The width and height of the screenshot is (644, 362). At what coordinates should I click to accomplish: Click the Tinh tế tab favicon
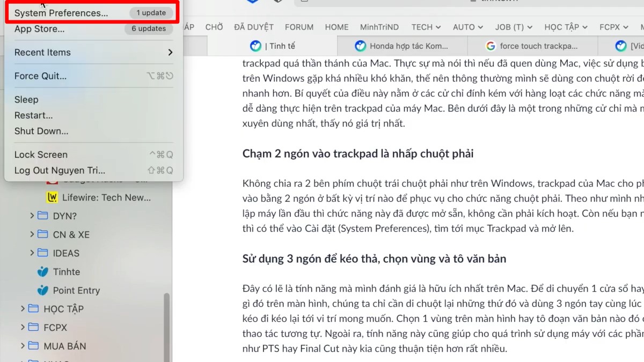point(255,46)
